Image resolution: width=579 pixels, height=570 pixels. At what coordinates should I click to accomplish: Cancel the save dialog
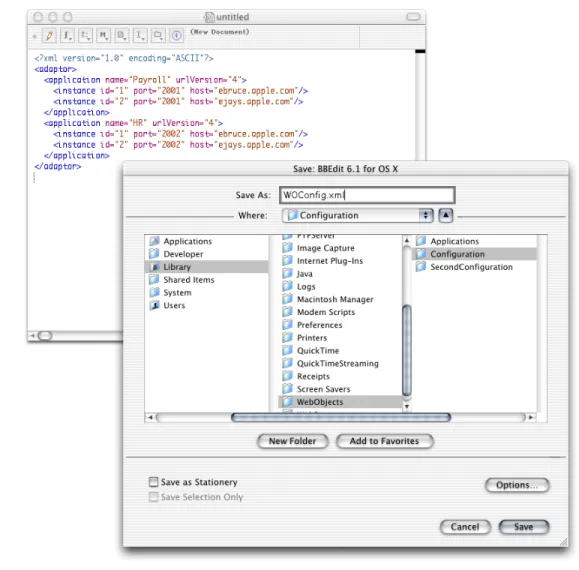point(465,527)
